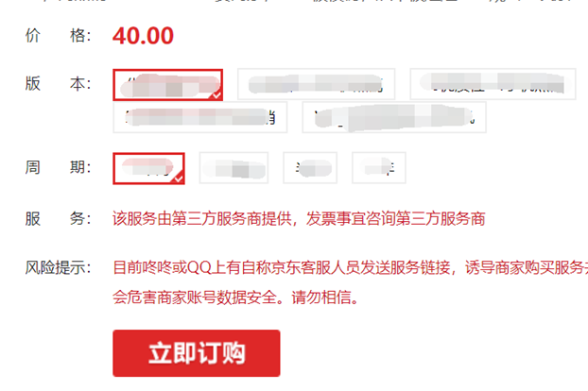Choose the 周期 option next to the checked one
Image resolution: width=588 pixels, height=391 pixels.
tap(233, 167)
